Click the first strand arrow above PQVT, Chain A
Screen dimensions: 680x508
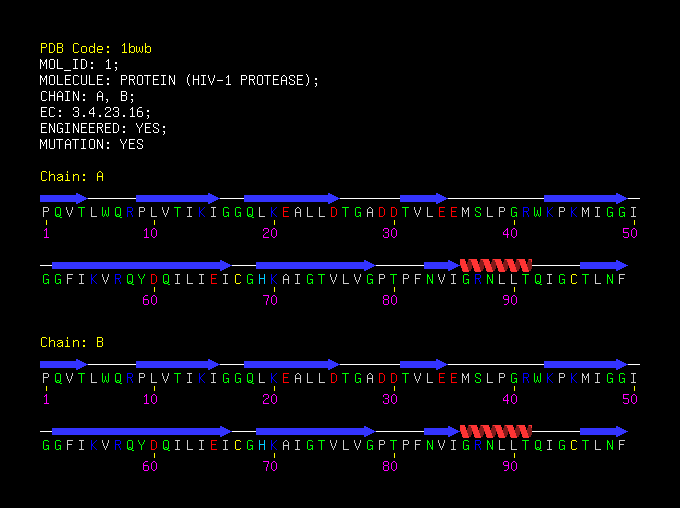coord(64,198)
